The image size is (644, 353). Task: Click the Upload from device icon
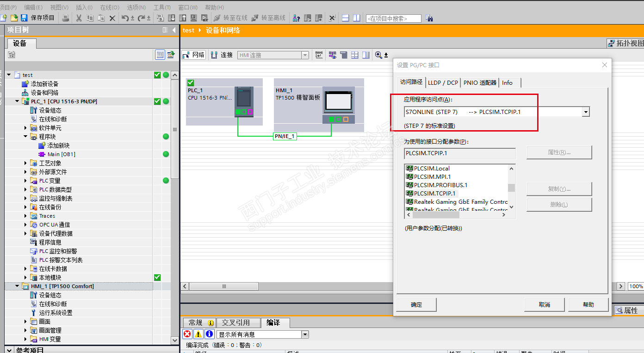(x=183, y=18)
